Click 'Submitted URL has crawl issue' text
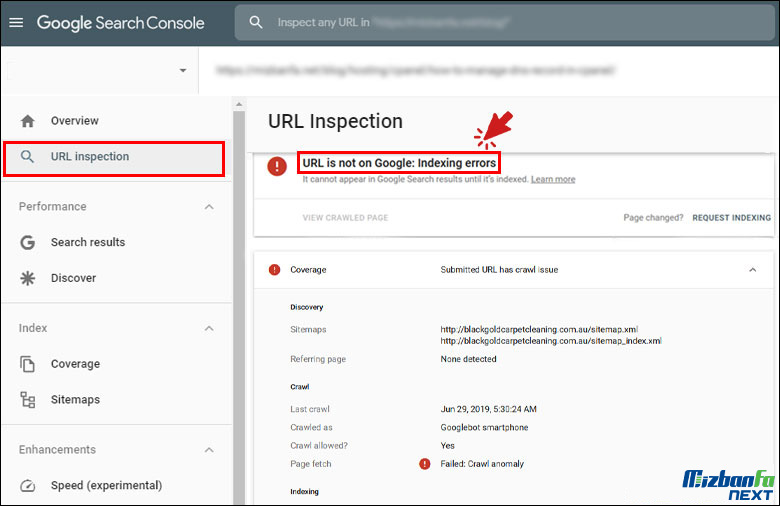780x506 pixels. (499, 270)
